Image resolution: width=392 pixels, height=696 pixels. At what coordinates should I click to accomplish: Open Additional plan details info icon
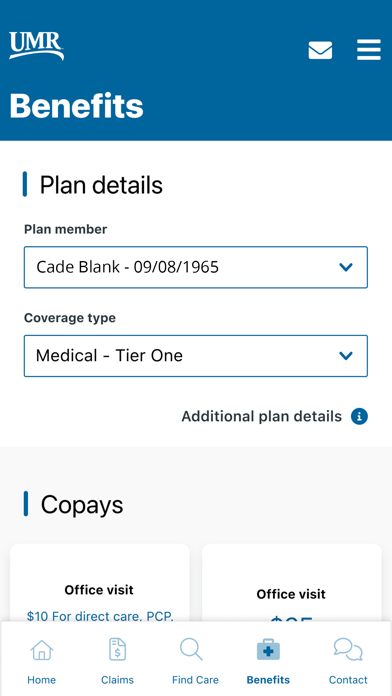[x=359, y=417]
